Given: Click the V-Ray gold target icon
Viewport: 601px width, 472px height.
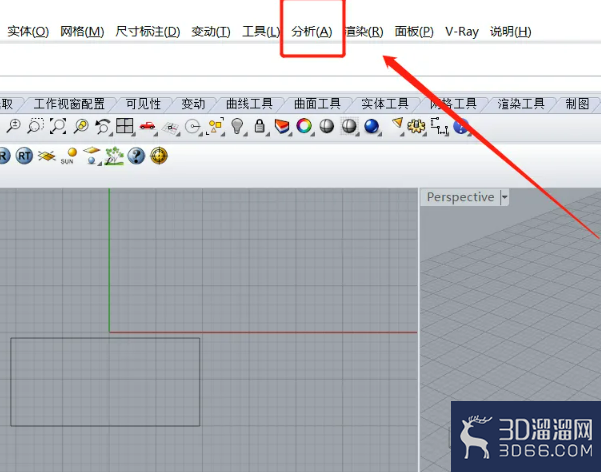Looking at the screenshot, I should click(x=159, y=156).
